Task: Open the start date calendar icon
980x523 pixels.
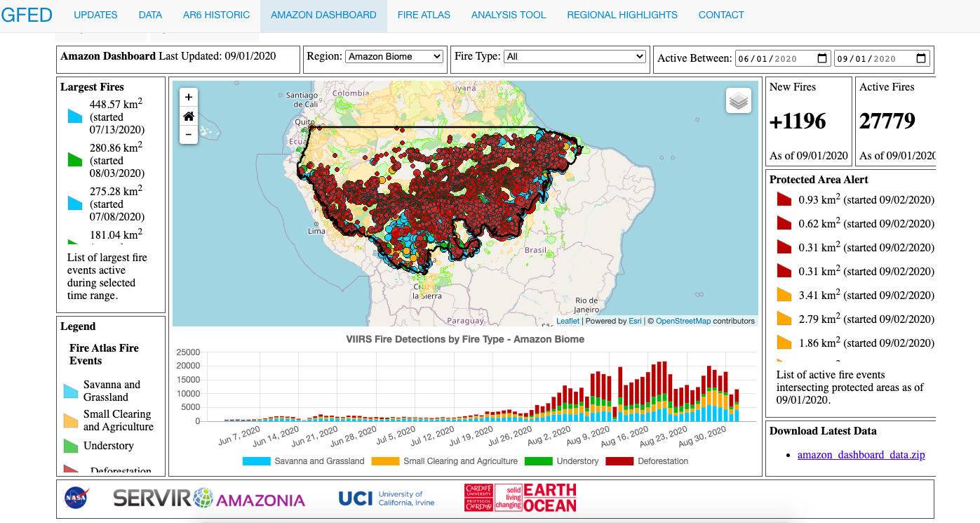Action: coord(821,58)
